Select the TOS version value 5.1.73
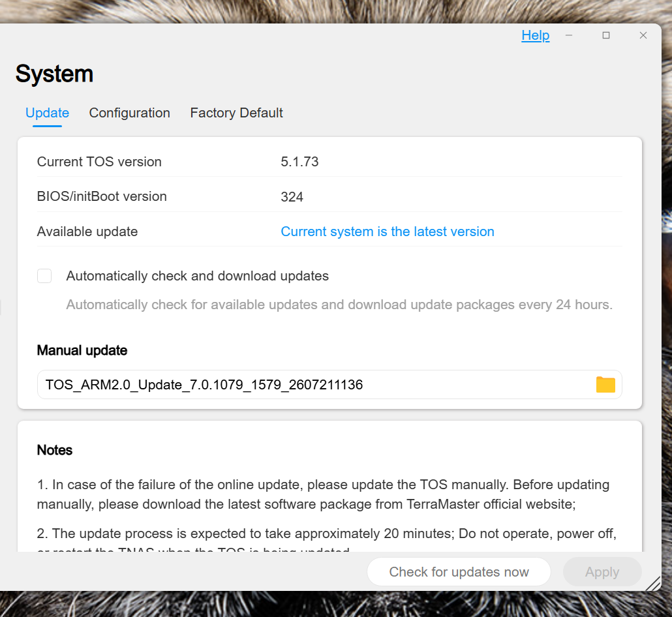 pyautogui.click(x=299, y=162)
